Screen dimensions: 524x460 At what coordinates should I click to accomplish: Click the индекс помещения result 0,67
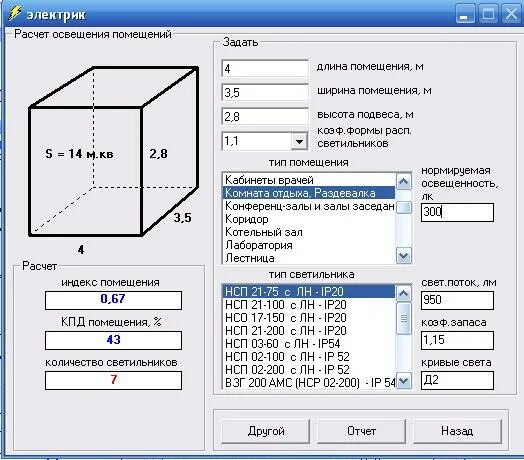pos(113,300)
